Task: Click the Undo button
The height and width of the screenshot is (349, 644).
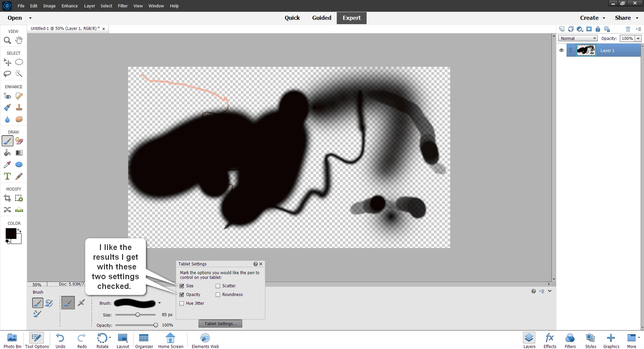Action: click(x=60, y=340)
